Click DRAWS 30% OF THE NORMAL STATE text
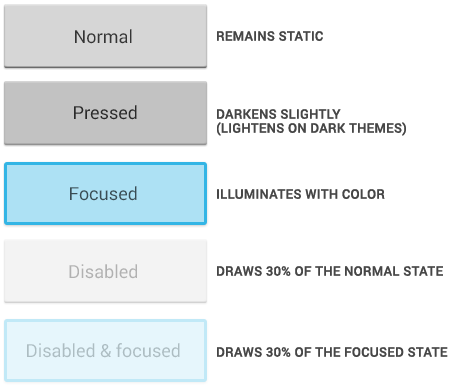 pos(330,271)
